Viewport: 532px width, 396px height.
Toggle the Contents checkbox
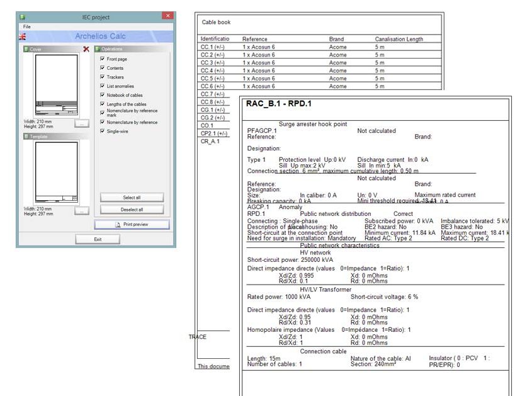pyautogui.click(x=102, y=68)
